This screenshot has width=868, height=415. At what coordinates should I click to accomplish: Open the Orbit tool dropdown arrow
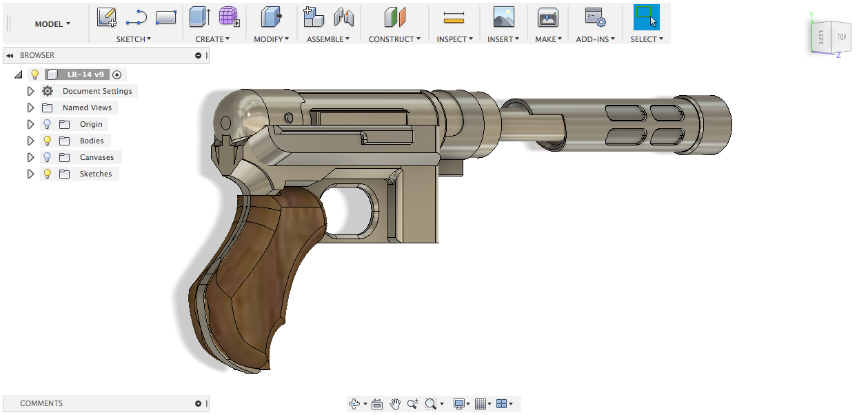click(x=365, y=404)
